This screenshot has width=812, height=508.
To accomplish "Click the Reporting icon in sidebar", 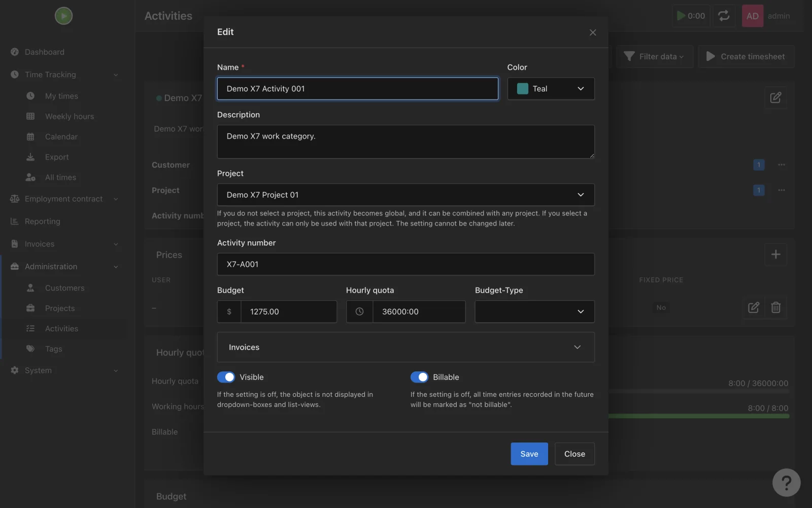I will tap(15, 221).
